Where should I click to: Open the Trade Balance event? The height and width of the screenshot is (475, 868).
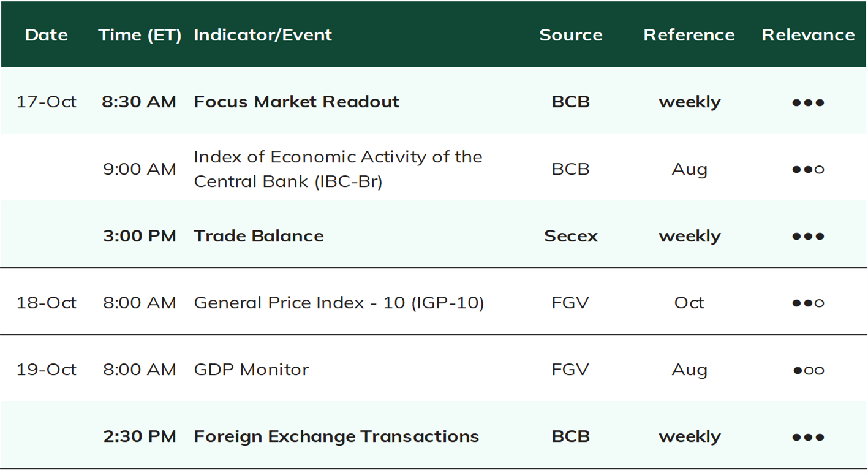coord(259,236)
